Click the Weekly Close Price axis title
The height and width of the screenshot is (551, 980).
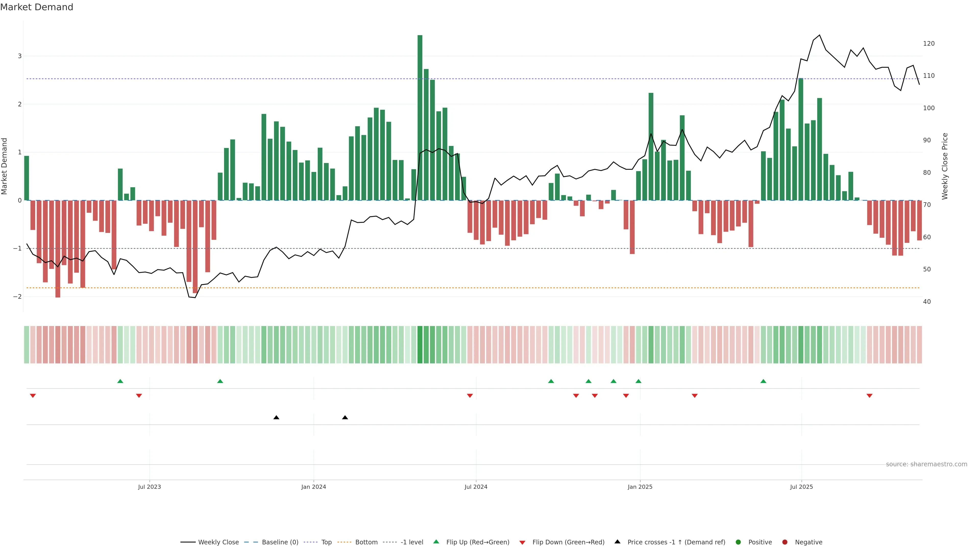(945, 166)
